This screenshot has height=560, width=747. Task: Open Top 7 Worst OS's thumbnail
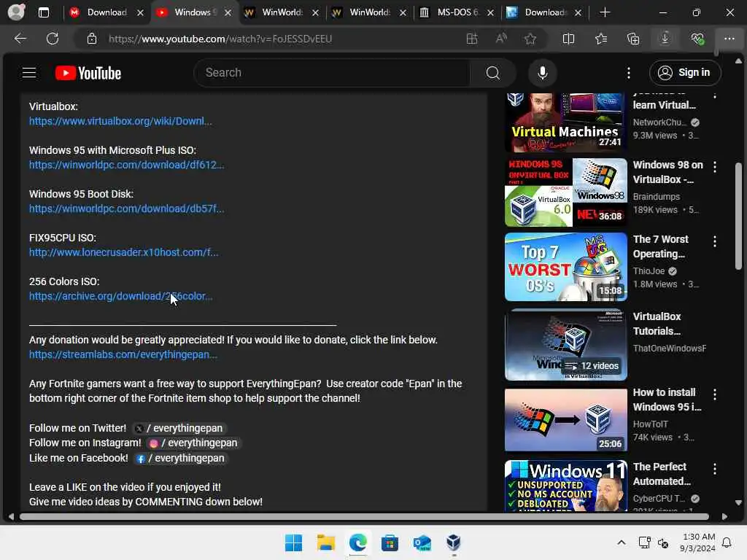[x=565, y=267]
